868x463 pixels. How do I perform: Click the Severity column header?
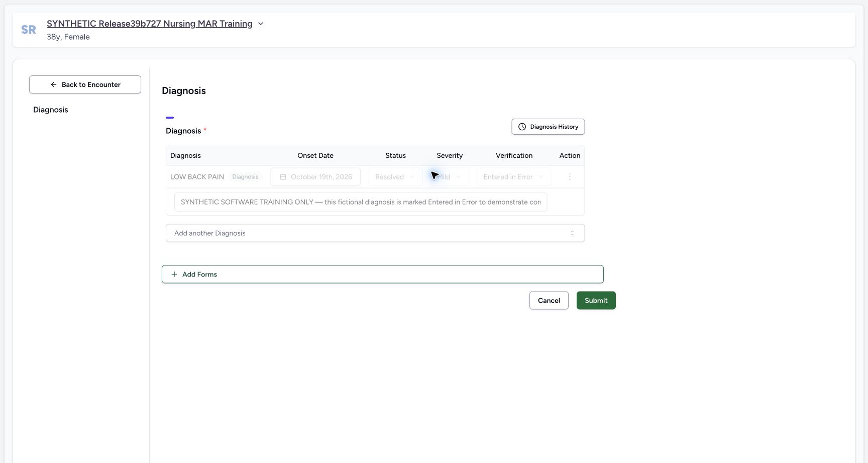[x=450, y=155]
